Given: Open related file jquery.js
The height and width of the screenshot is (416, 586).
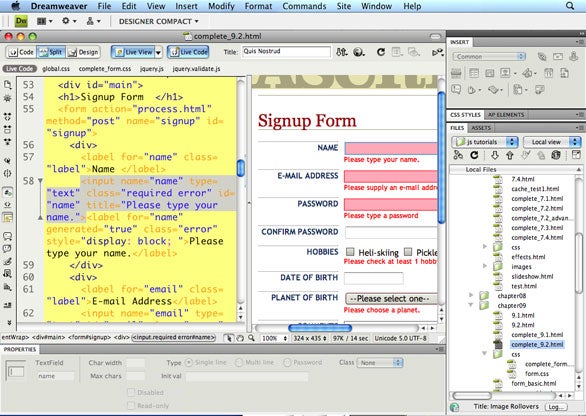Looking at the screenshot, I should 151,69.
